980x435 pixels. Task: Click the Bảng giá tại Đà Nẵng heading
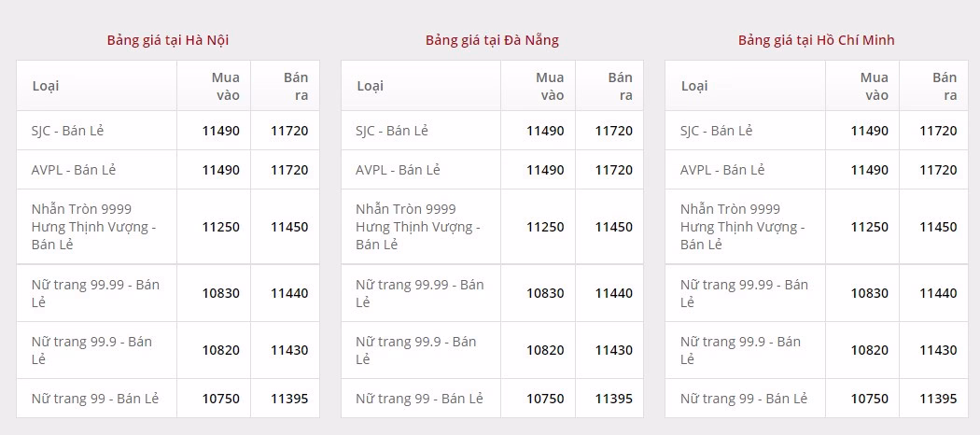(x=492, y=40)
